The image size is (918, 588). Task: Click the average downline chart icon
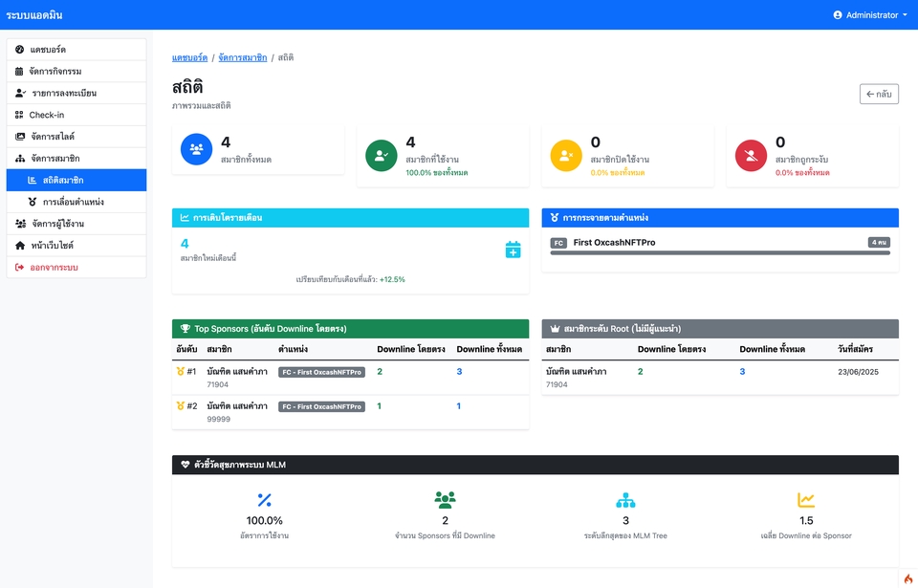(806, 500)
